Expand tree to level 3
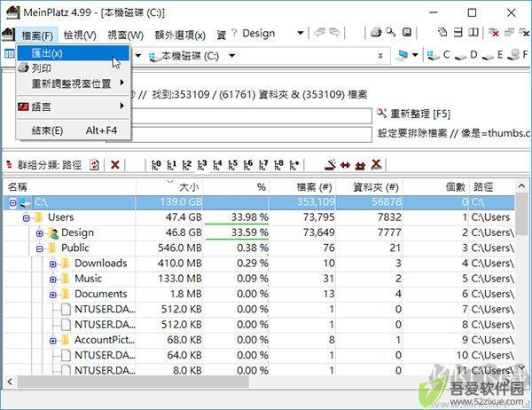 coord(202,165)
